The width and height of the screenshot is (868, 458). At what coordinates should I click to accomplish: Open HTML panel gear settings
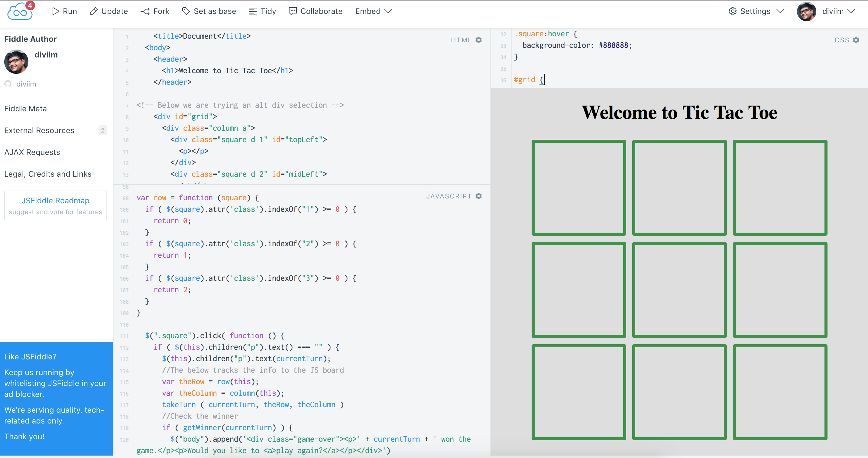click(x=478, y=40)
